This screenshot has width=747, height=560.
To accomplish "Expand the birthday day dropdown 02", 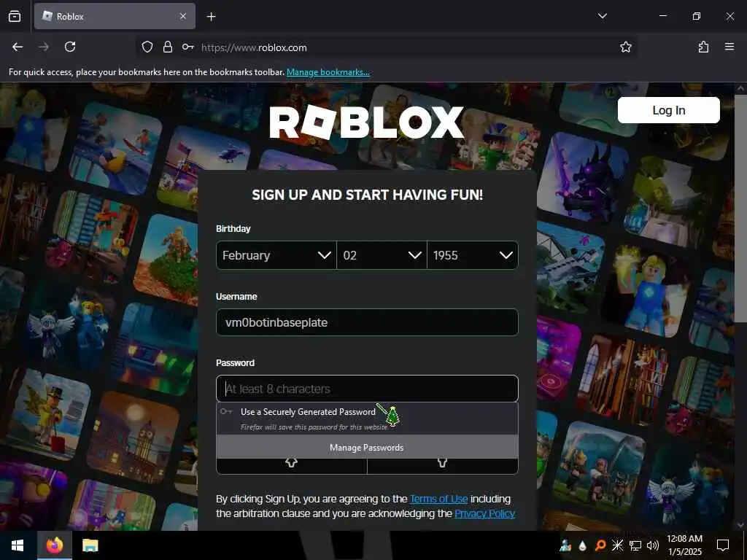I will [x=382, y=255].
